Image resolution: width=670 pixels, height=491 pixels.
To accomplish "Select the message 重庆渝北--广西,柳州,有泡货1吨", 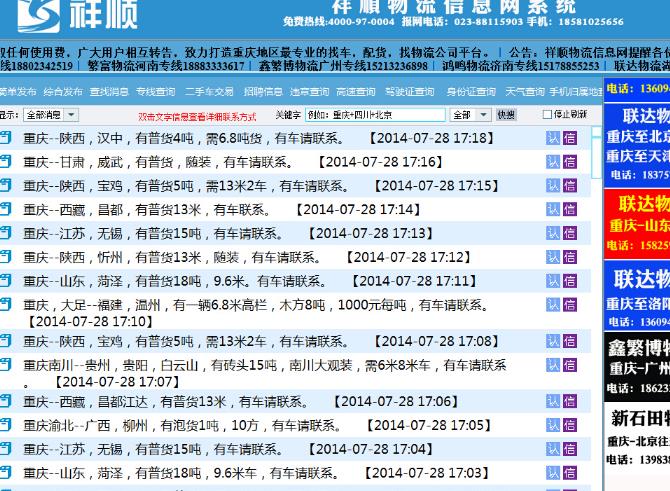I will click(x=257, y=425).
